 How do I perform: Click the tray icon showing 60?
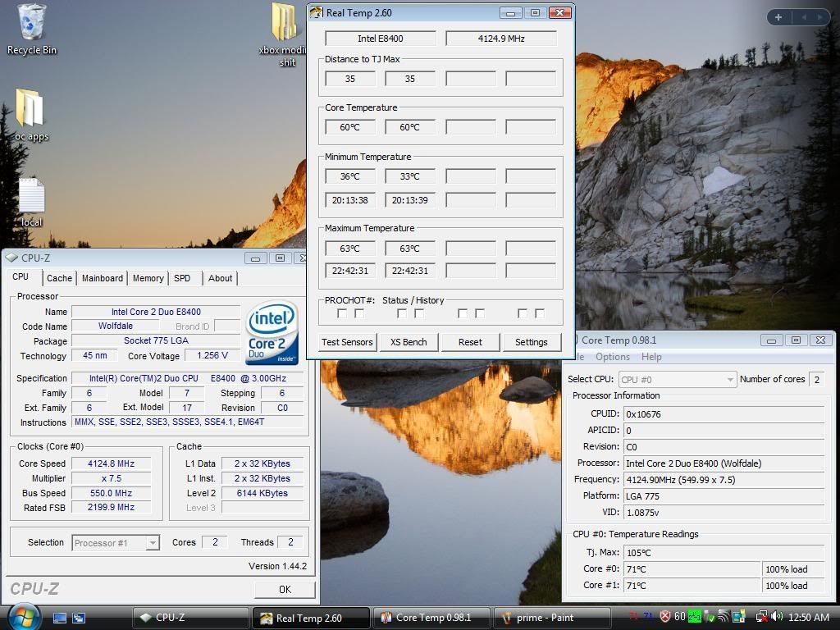[x=680, y=617]
